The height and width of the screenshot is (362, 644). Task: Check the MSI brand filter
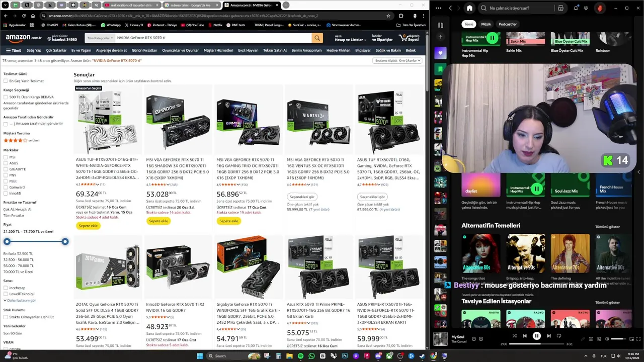tap(5, 157)
